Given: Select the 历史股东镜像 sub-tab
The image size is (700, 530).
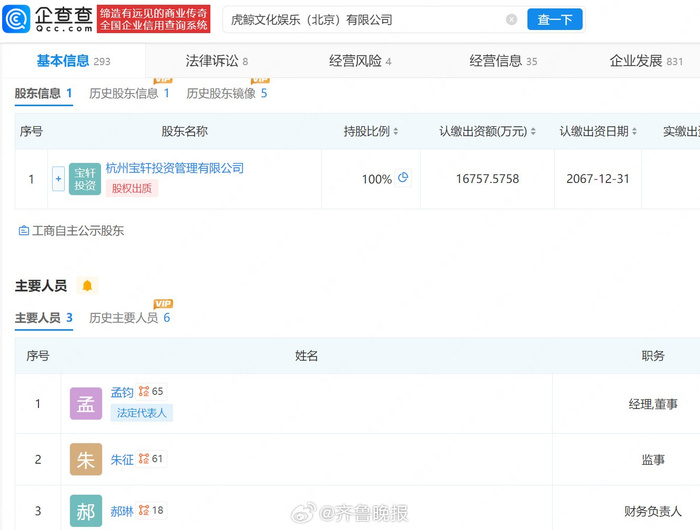Looking at the screenshot, I should 227,93.
